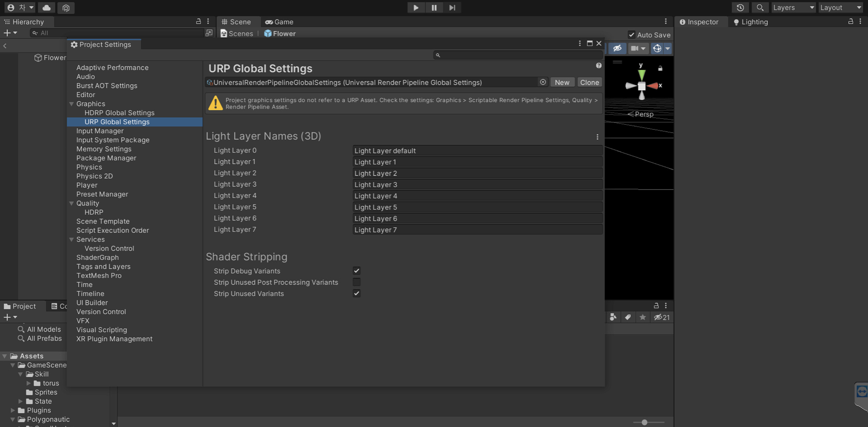Switch to the Game tab
868x427 pixels.
(279, 22)
